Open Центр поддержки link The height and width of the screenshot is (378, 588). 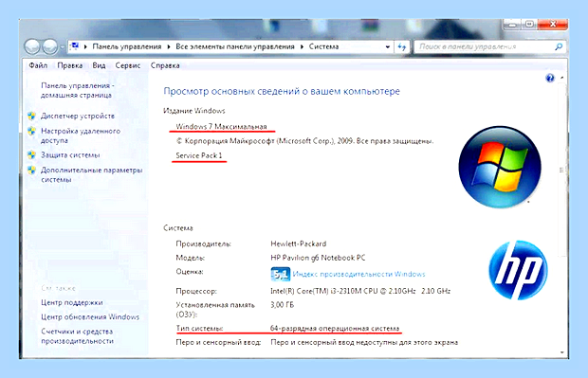[72, 302]
